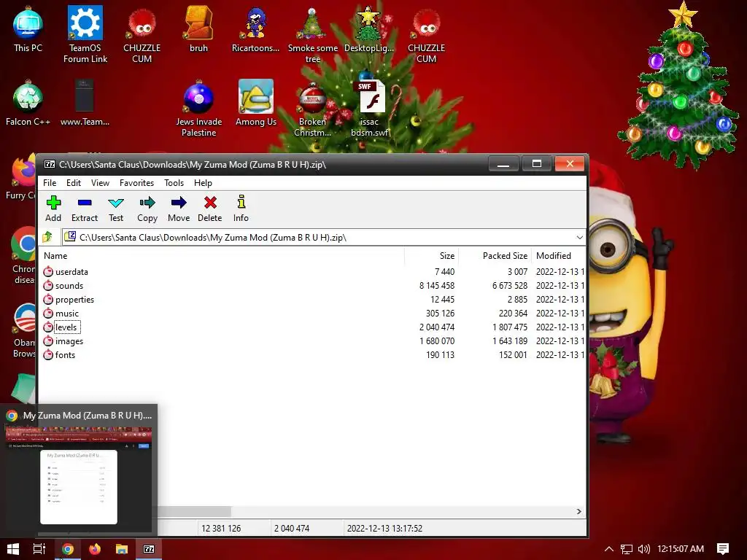Click Firefox icon on the taskbar
Image resolution: width=747 pixels, height=560 pixels.
click(95, 549)
